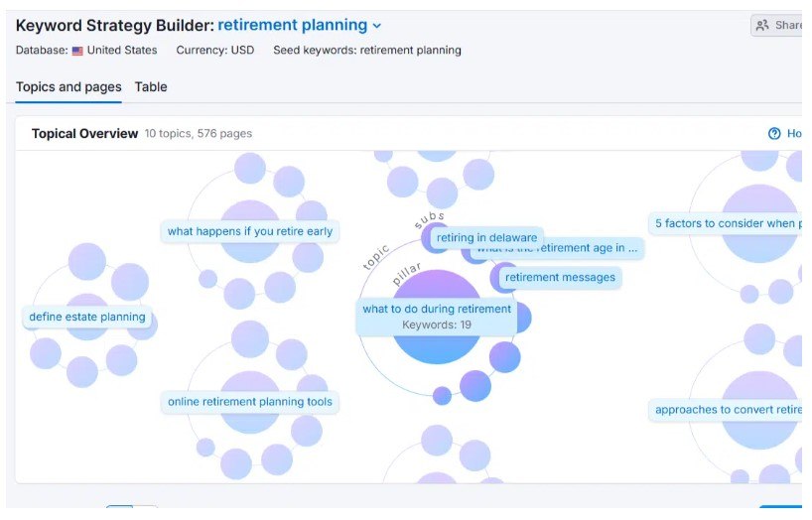Open the retirement planning list dropdown chevron

tap(377, 26)
